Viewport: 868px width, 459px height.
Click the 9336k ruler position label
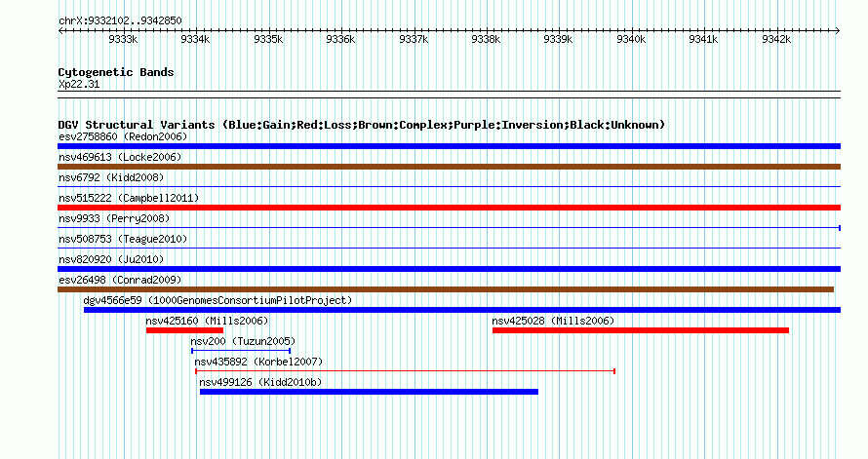[x=340, y=39]
